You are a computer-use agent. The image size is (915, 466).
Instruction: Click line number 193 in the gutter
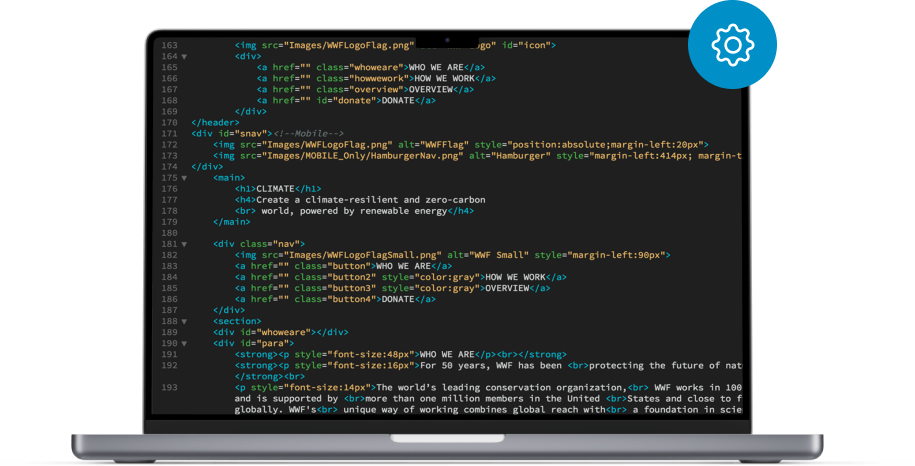[x=169, y=387]
